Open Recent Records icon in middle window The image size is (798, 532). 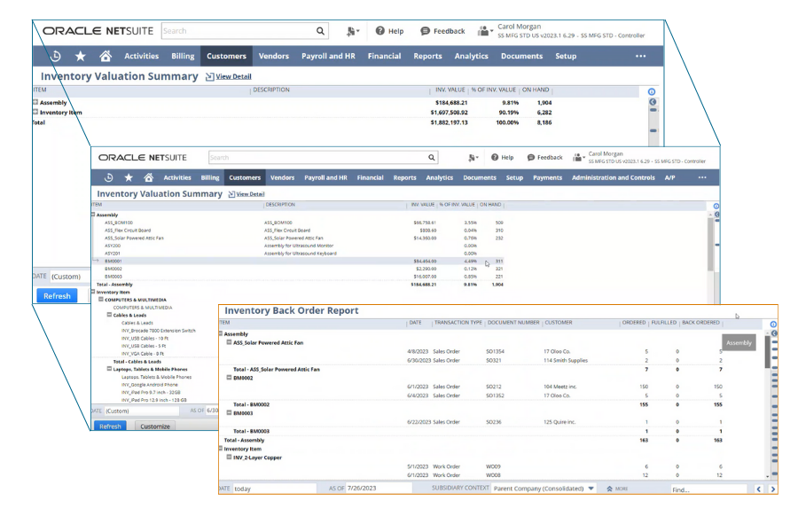click(108, 177)
